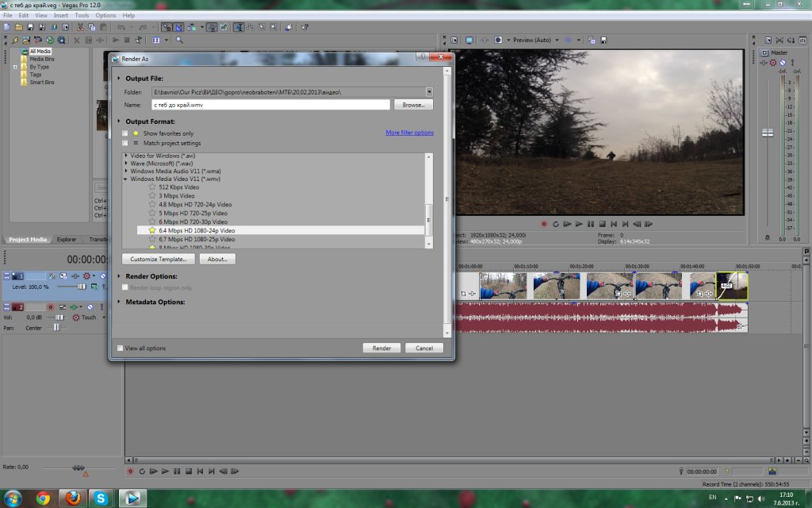Viewport: 812px width, 508px height.
Task: Click the Record button below the video preview
Action: point(544,224)
